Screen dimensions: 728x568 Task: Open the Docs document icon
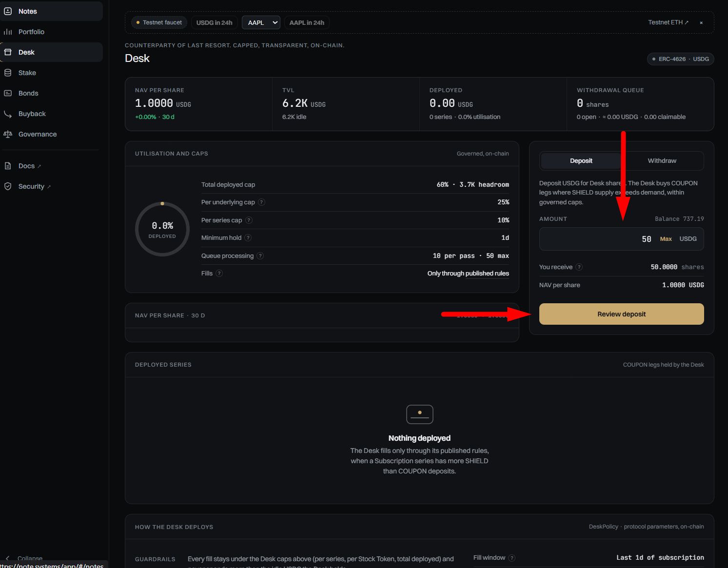(x=8, y=166)
